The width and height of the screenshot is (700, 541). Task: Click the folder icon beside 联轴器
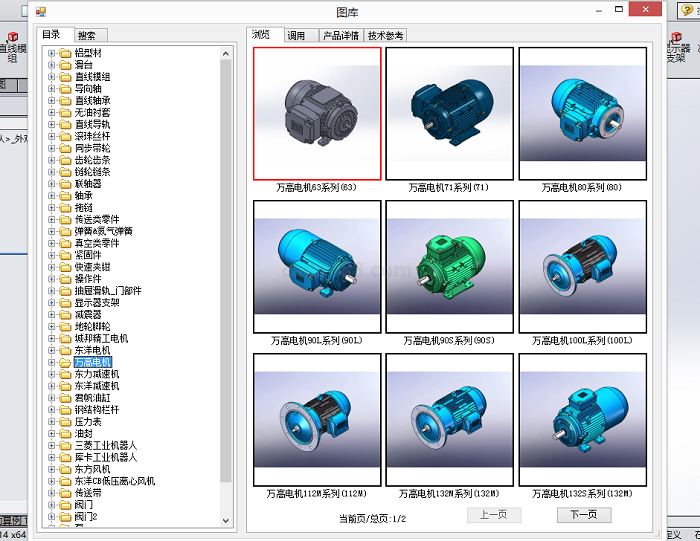click(x=66, y=184)
